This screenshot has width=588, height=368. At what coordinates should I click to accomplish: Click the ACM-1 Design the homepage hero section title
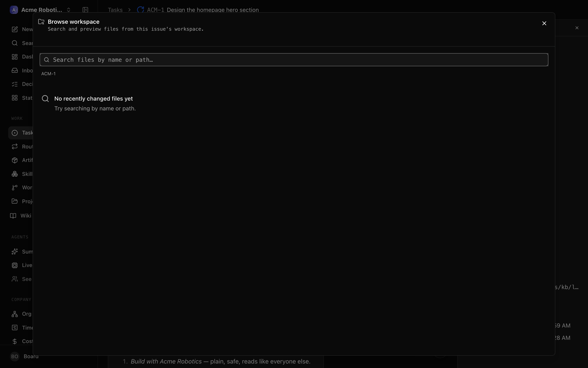203,10
